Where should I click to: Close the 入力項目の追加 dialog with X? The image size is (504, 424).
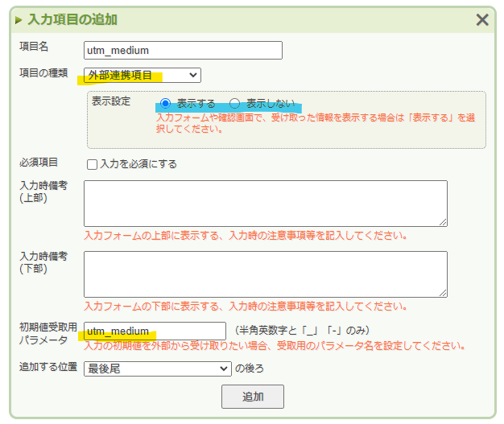[482, 20]
